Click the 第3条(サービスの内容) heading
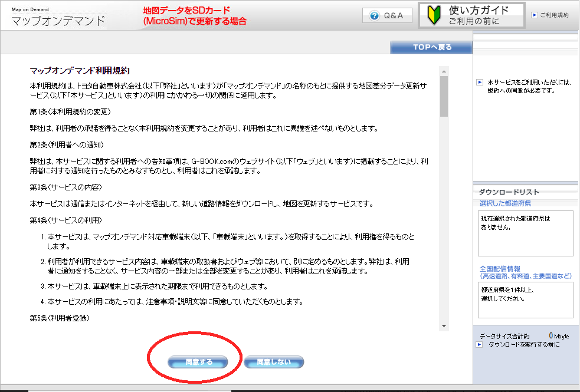 [66, 187]
